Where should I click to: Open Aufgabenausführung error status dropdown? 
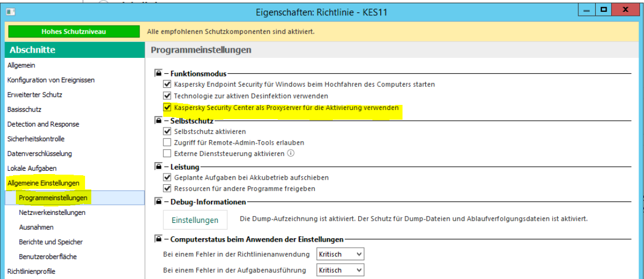click(341, 270)
